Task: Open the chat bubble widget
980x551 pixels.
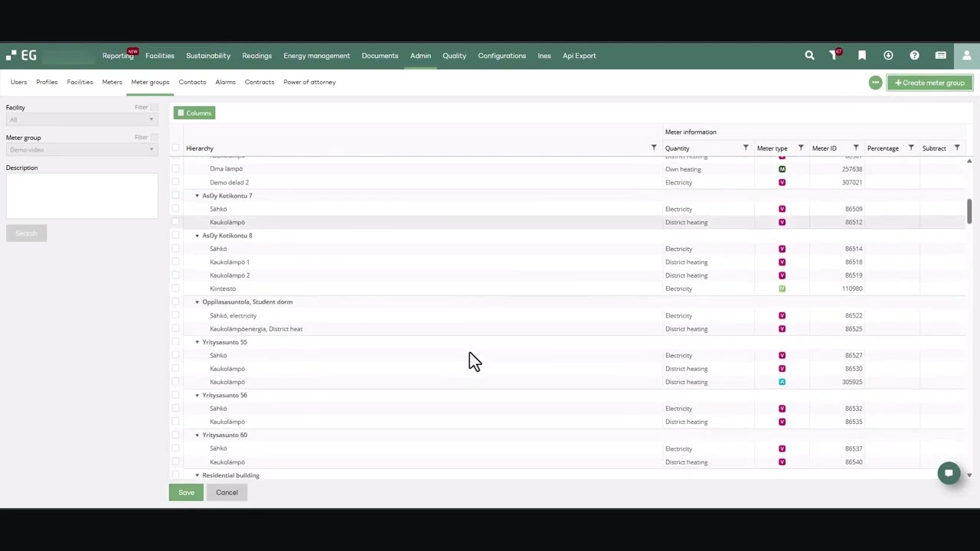Action: 949,473
